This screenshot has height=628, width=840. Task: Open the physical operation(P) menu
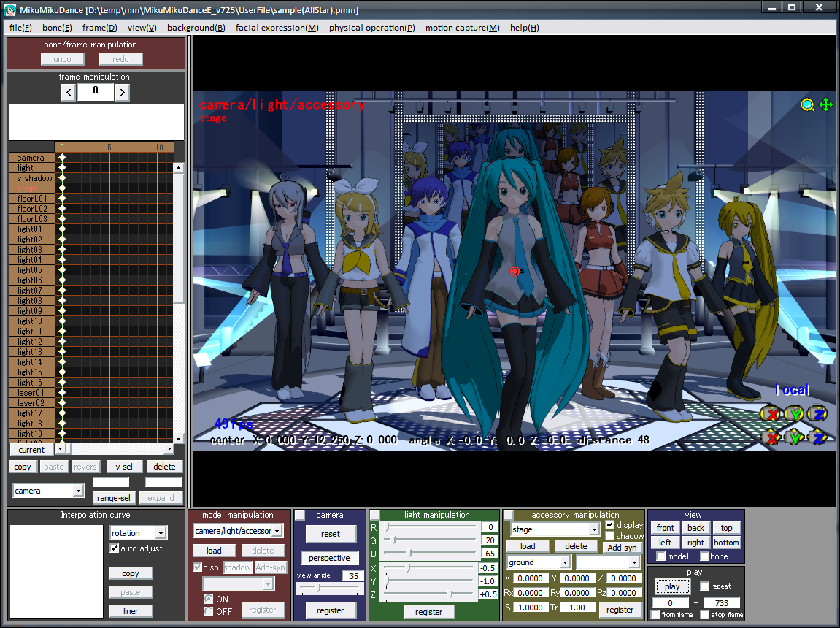pos(371,28)
